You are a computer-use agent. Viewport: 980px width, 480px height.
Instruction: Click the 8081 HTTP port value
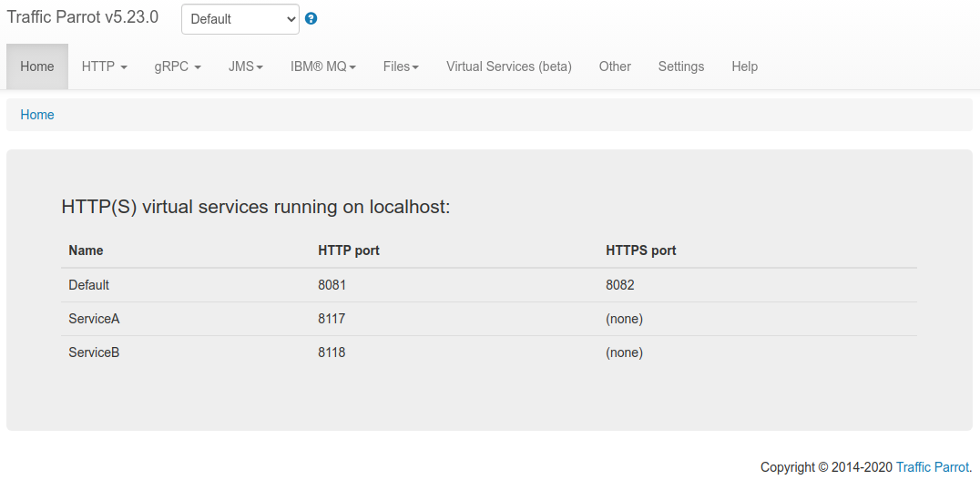(x=332, y=285)
